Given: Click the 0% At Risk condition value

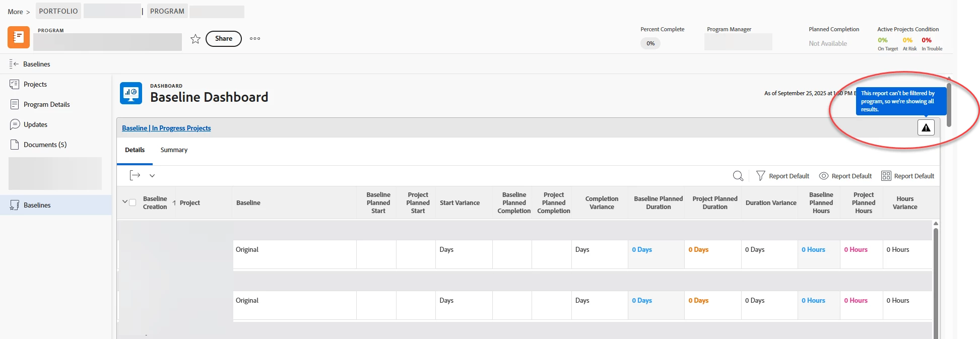Looking at the screenshot, I should 907,40.
